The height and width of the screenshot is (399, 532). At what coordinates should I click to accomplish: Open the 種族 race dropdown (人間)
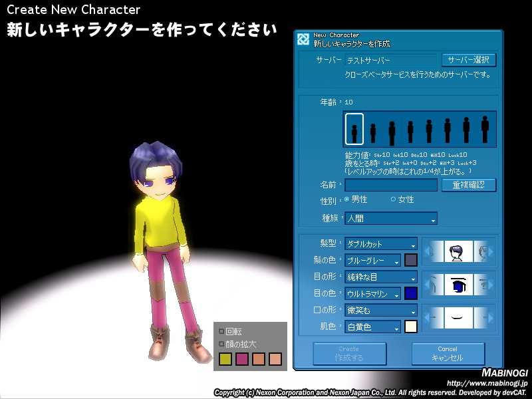point(391,218)
